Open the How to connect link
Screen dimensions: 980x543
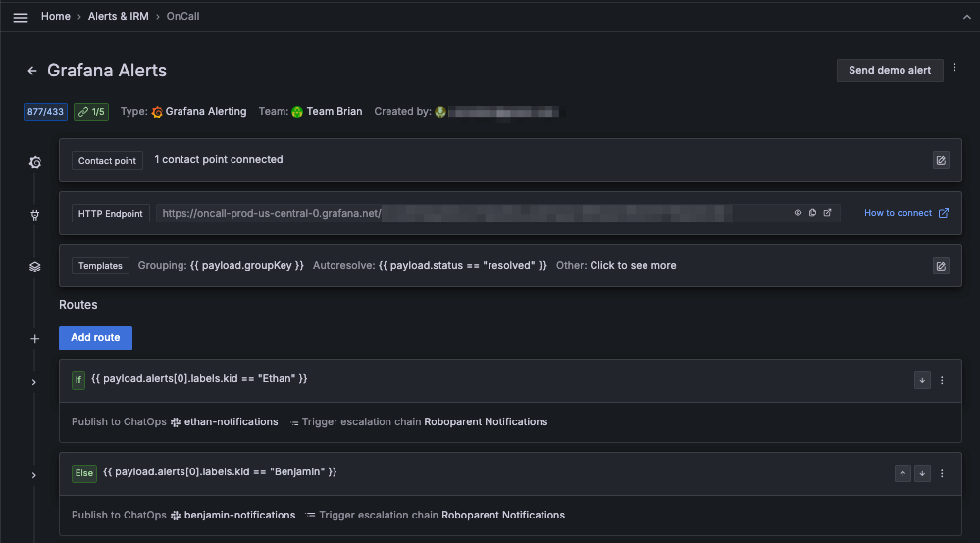pos(905,213)
